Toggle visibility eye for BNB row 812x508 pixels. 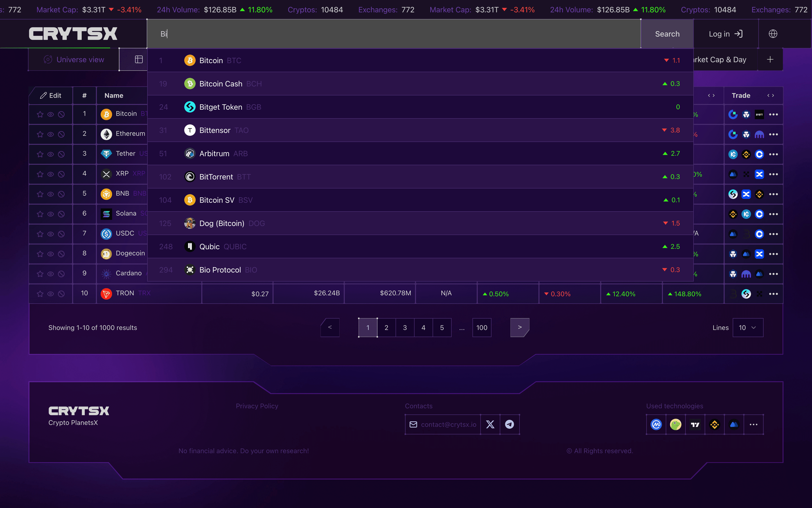(50, 194)
